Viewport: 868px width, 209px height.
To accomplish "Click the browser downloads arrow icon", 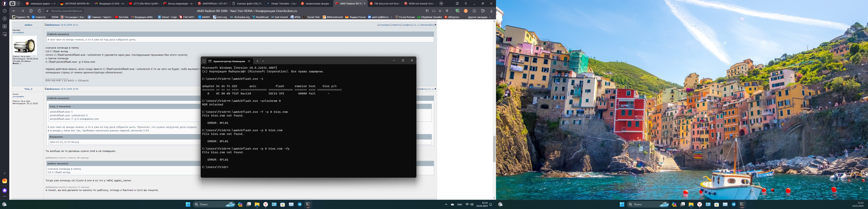I will 491,11.
